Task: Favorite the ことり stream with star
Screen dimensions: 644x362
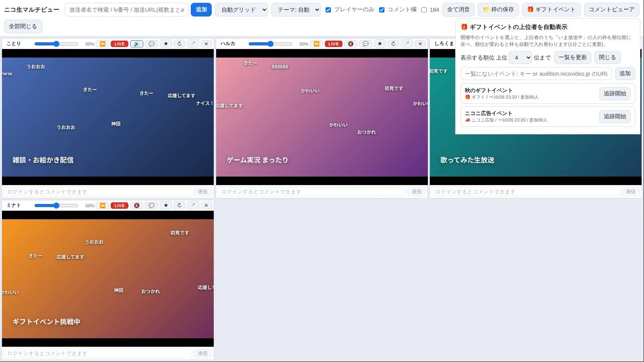Action: (x=166, y=44)
